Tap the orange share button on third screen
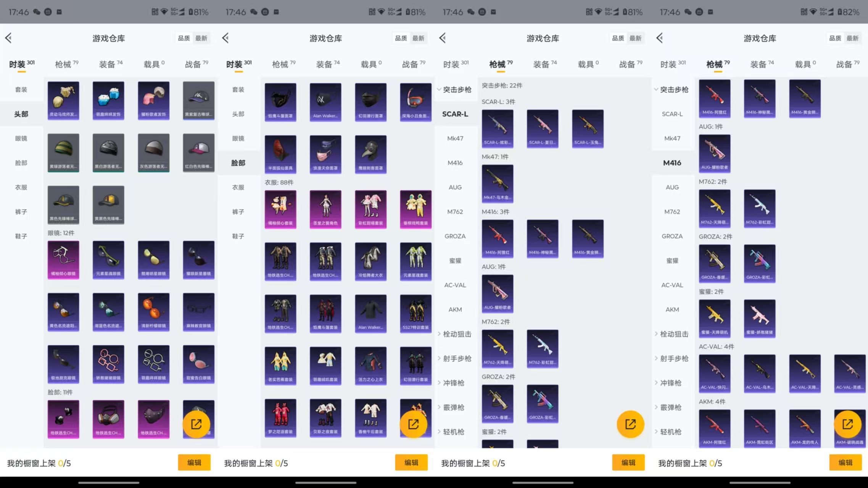Viewport: 868px width, 488px height. 630,424
